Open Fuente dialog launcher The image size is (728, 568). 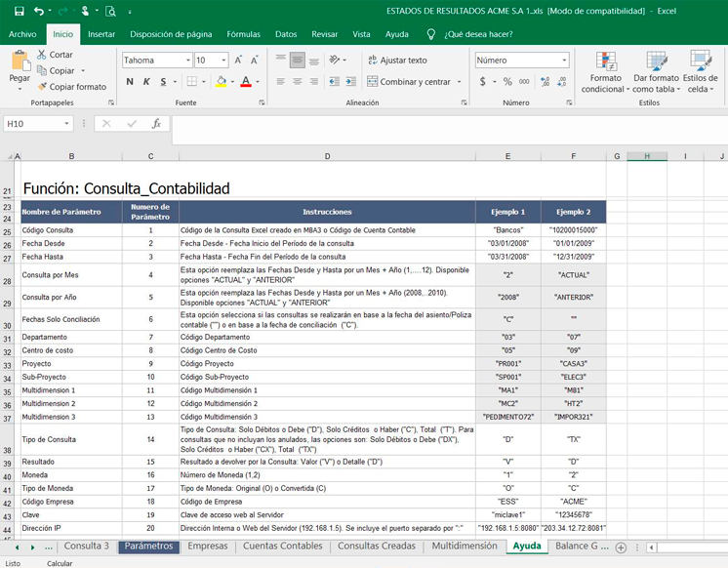click(x=262, y=102)
